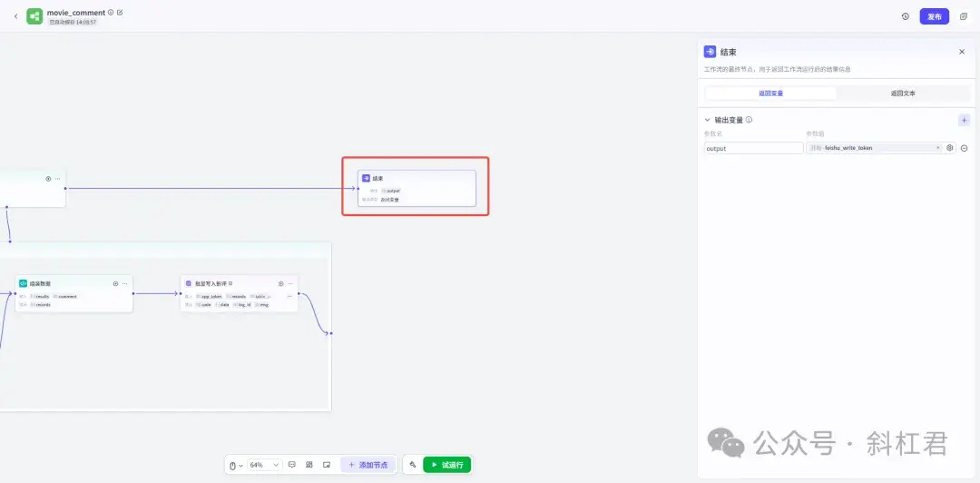The image size is (980, 483).
Task: Click the comment input tag in 组装数据
Action: [65, 297]
